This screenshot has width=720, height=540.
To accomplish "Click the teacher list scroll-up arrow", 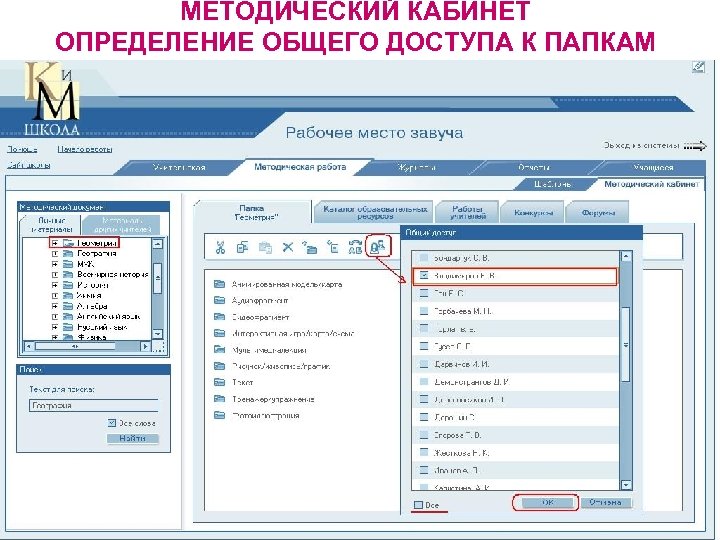I will [x=626, y=257].
